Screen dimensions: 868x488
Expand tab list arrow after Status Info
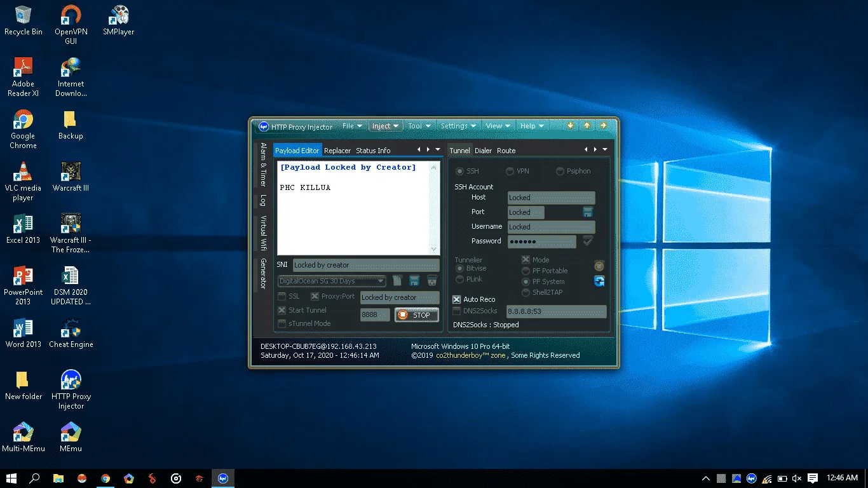click(x=438, y=150)
